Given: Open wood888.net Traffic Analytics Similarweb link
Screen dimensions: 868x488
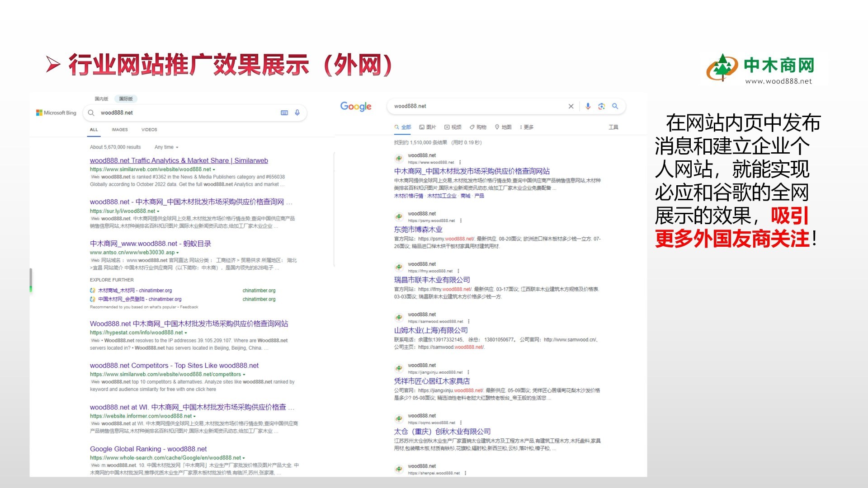Looking at the screenshot, I should pos(179,161).
